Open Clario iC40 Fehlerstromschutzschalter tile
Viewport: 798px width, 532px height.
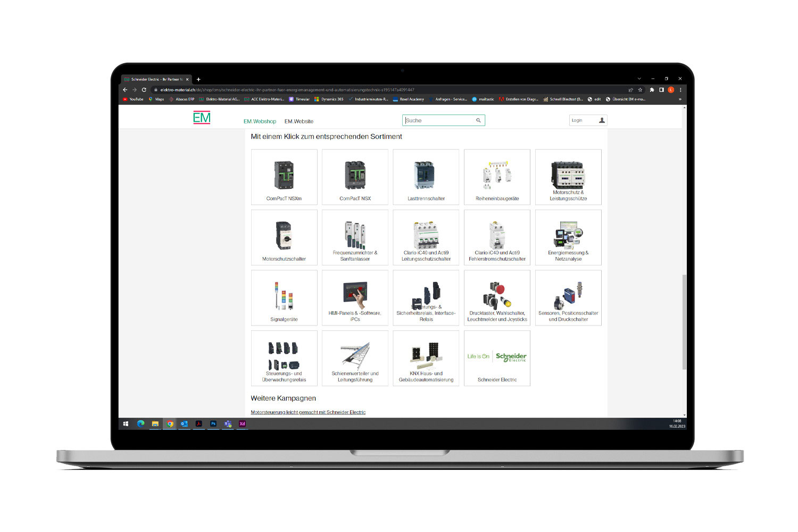click(497, 237)
